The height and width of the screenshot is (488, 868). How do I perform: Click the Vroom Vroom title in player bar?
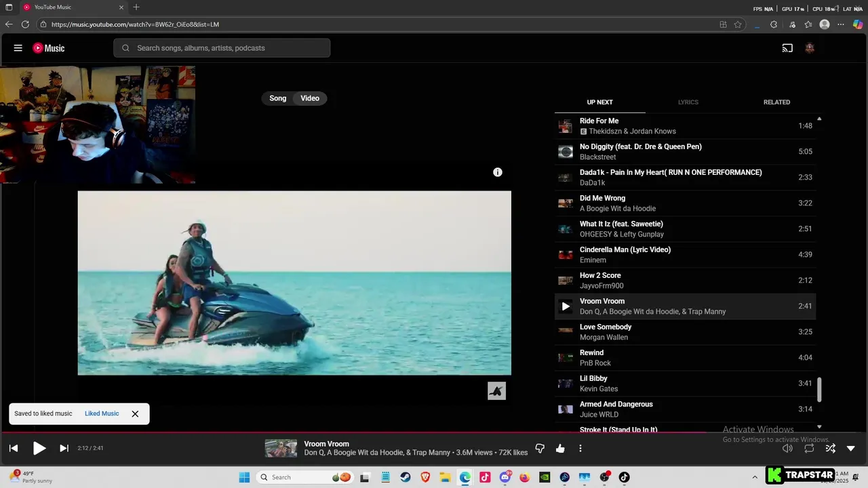tap(326, 444)
